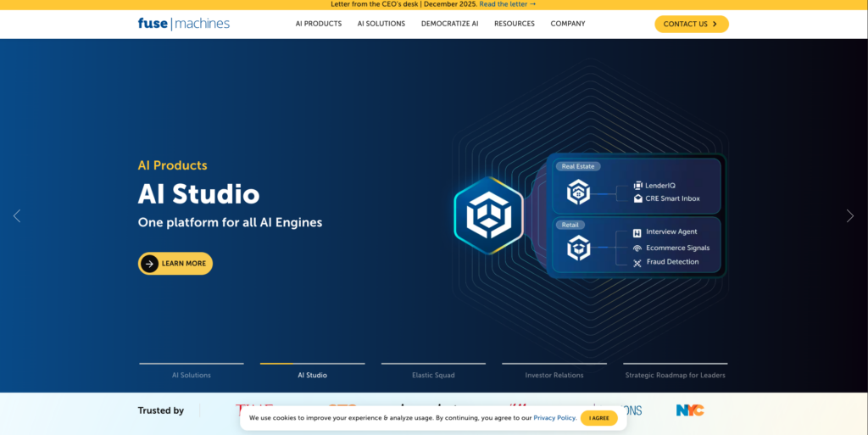The image size is (868, 435).
Task: Click the Ecommerce Signals label
Action: pos(677,248)
